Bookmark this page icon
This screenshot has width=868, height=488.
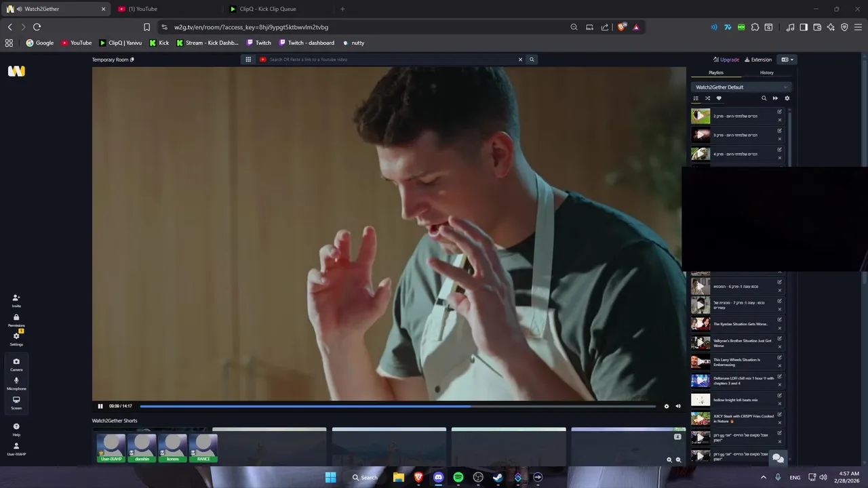(146, 27)
